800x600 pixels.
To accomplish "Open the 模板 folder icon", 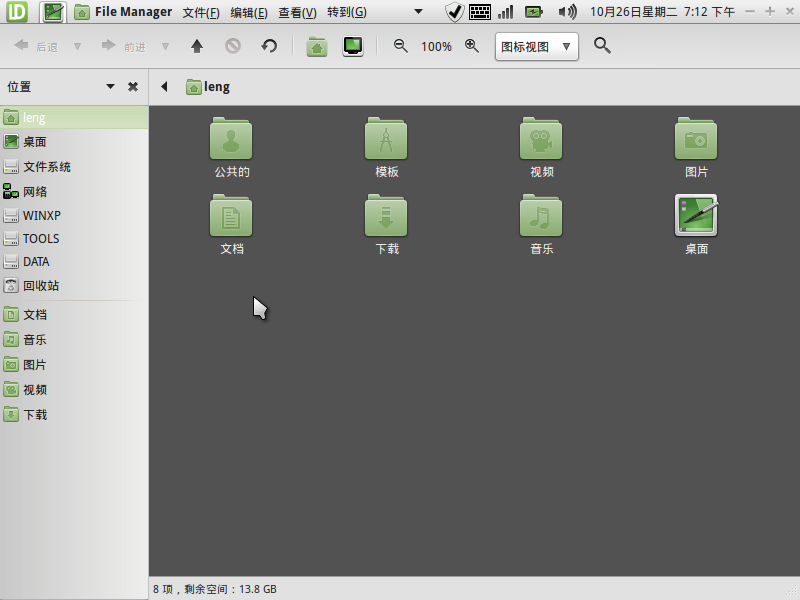I will [386, 138].
